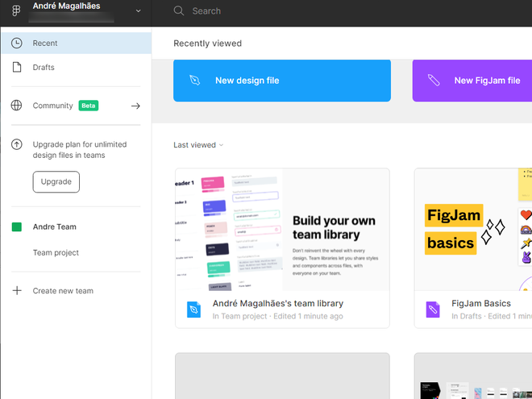
Task: Click the Community globe icon
Action: point(16,106)
